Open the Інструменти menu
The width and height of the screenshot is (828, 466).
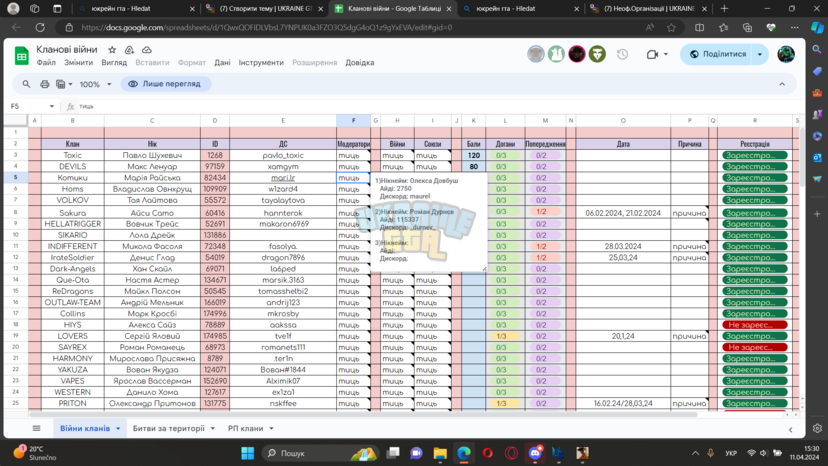(261, 62)
